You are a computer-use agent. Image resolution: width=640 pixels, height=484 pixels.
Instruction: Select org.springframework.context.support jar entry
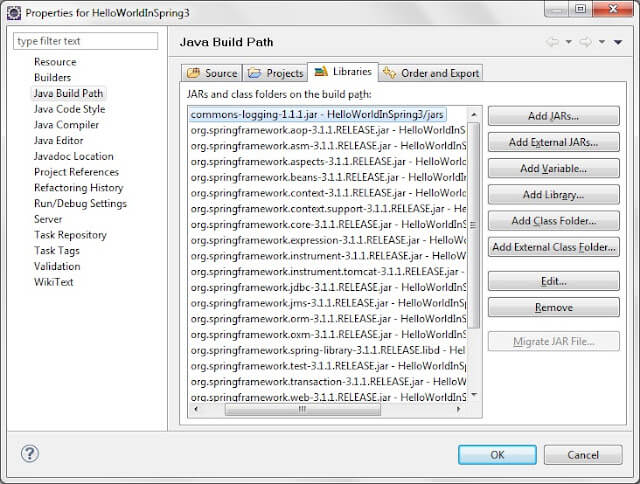[x=328, y=209]
